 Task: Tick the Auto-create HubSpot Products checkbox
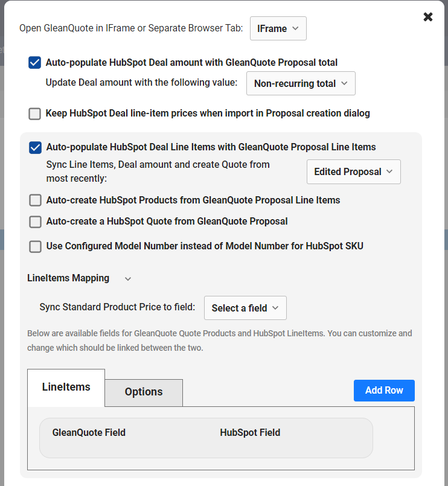[x=36, y=200]
